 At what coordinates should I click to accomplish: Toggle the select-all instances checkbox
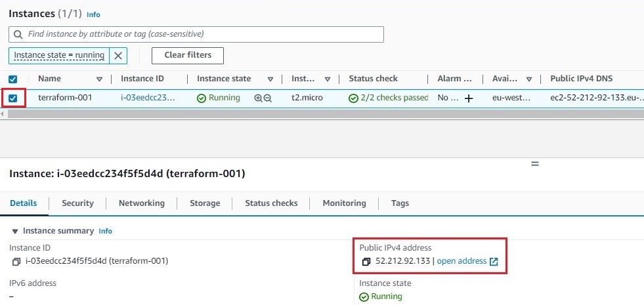pyautogui.click(x=13, y=79)
